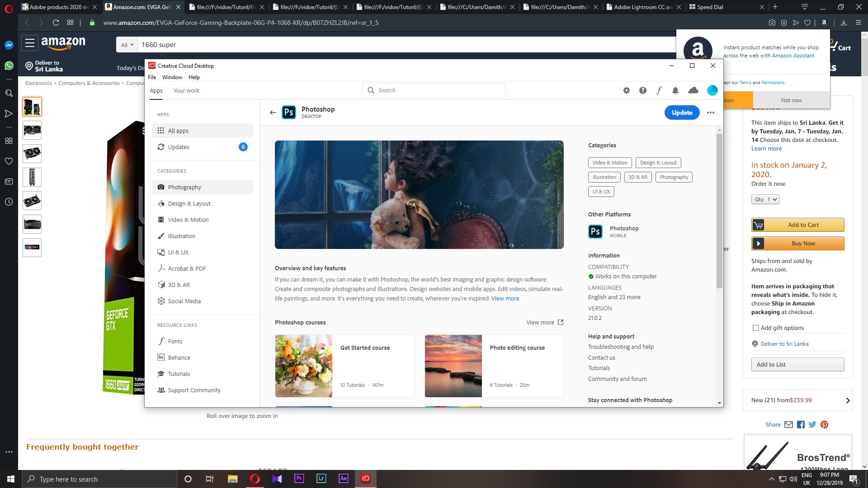The height and width of the screenshot is (488, 868).
Task: Show hidden system tray icons
Action: (771, 479)
